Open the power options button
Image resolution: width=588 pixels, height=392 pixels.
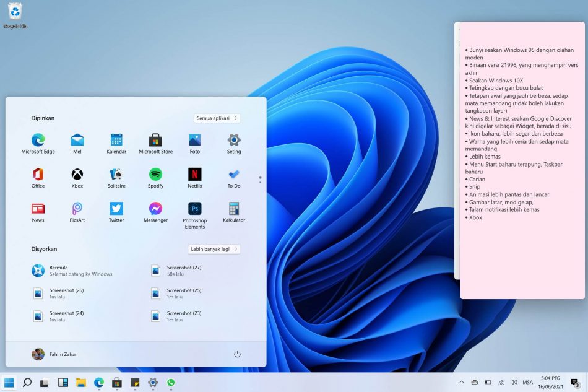tap(237, 354)
